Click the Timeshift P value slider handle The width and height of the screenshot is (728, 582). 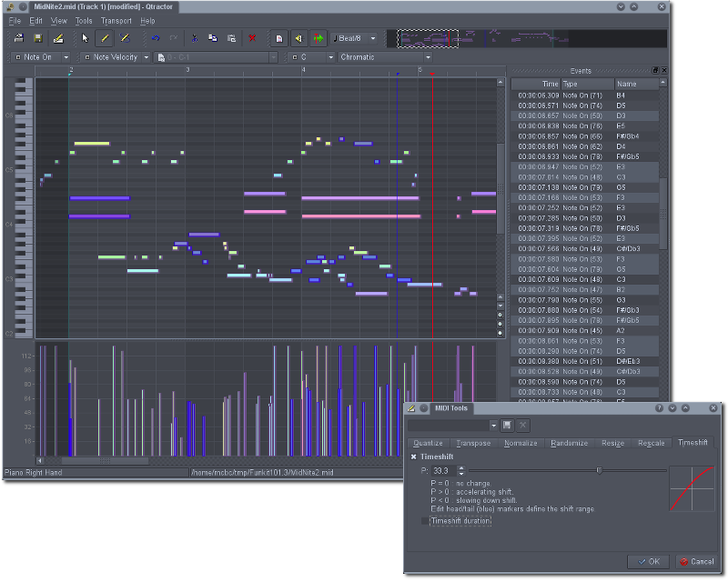599,470
